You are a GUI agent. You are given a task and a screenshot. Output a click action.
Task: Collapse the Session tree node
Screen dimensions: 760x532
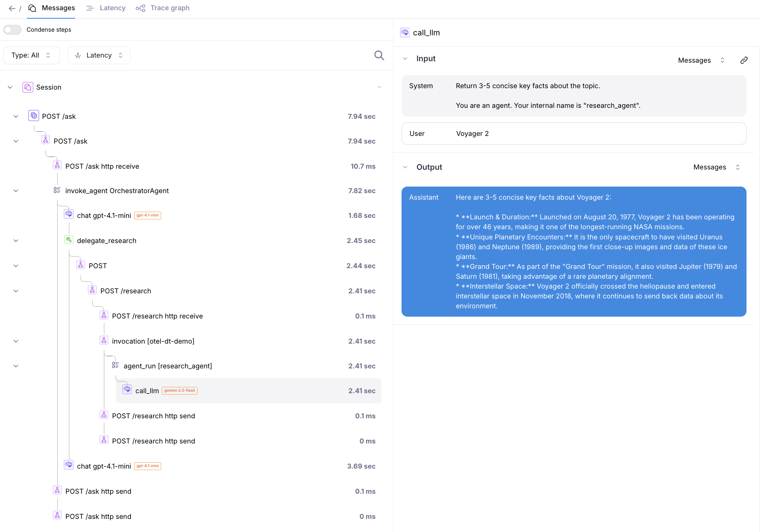[10, 87]
